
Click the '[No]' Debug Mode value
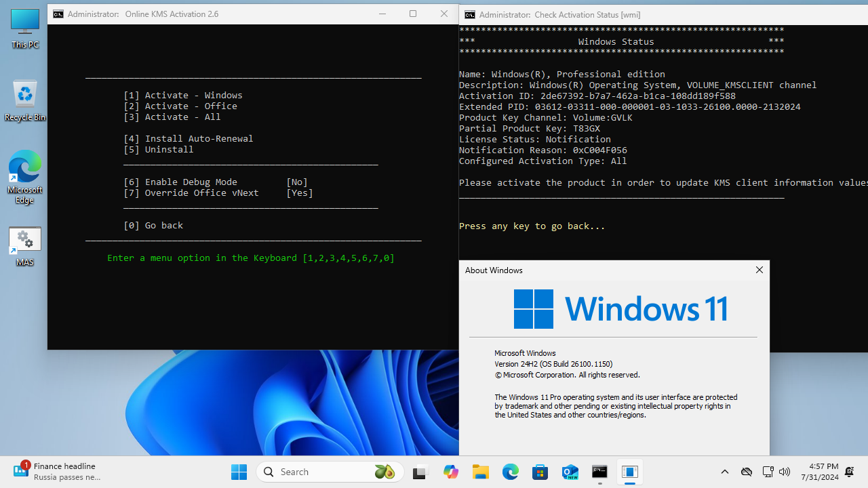click(x=297, y=182)
